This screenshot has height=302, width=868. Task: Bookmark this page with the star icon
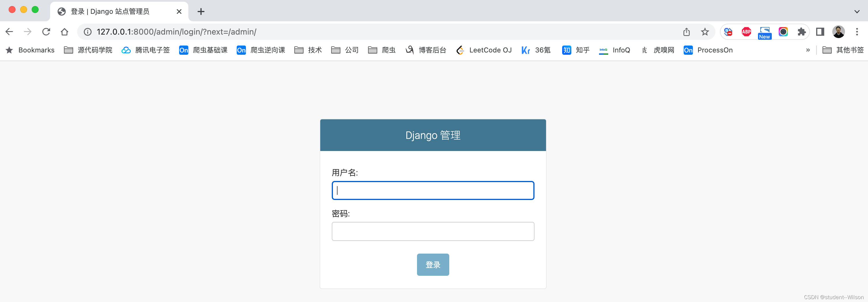pos(705,32)
